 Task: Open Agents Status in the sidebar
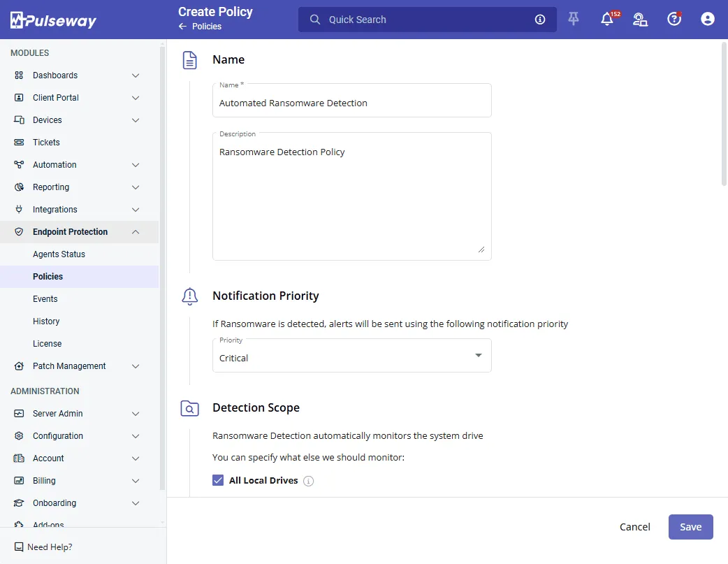tap(59, 254)
